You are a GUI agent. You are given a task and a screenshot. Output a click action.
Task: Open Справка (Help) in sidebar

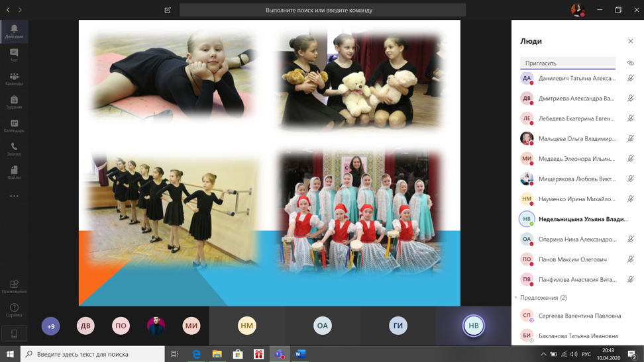tap(14, 309)
